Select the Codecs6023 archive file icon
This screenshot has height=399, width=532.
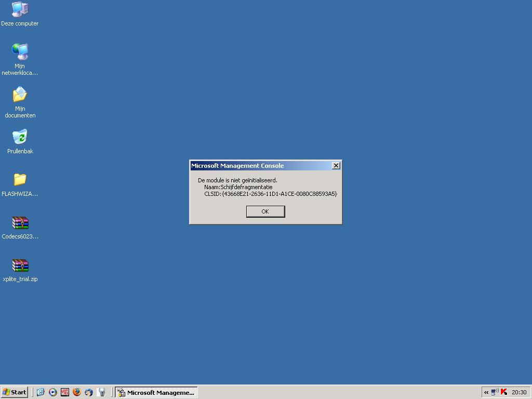(20, 228)
